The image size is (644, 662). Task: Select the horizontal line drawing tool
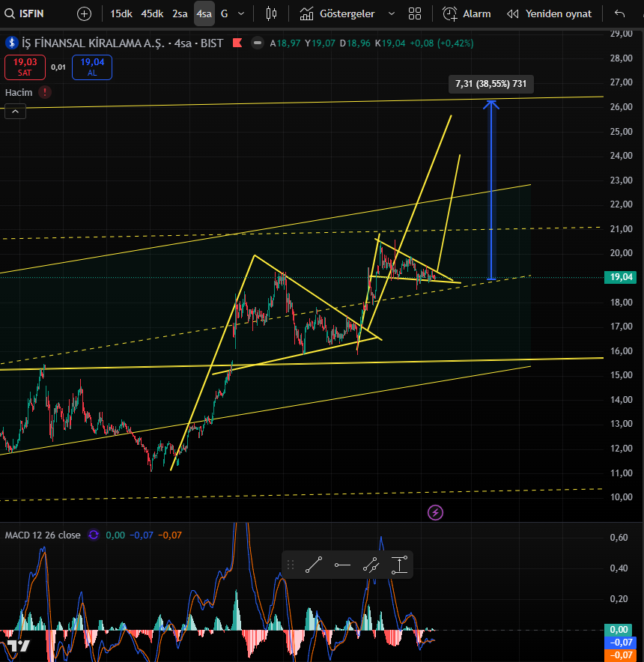342,565
